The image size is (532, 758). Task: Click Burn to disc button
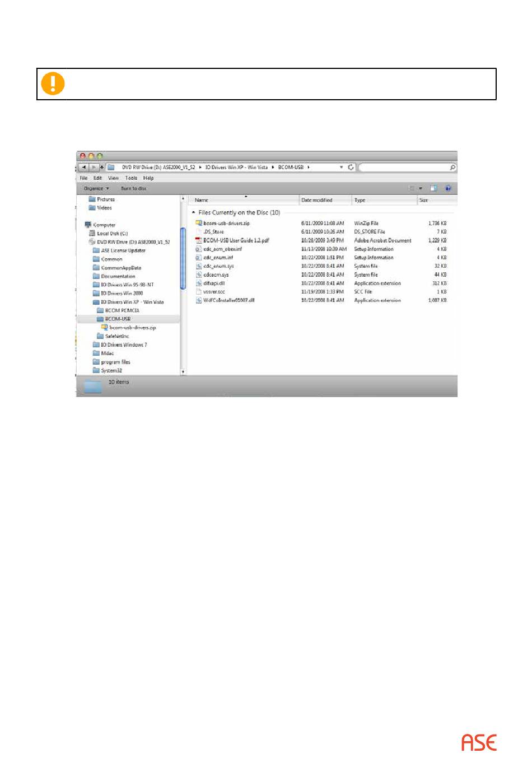click(134, 189)
